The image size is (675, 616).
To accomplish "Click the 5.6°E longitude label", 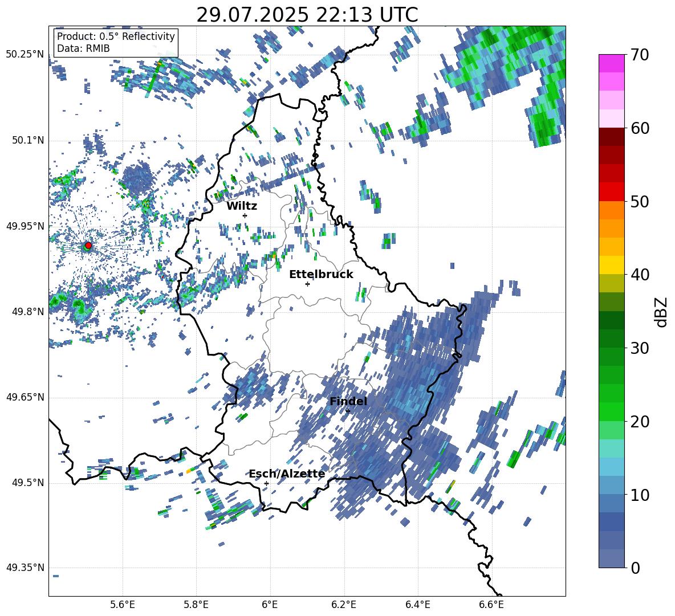I will point(123,605).
